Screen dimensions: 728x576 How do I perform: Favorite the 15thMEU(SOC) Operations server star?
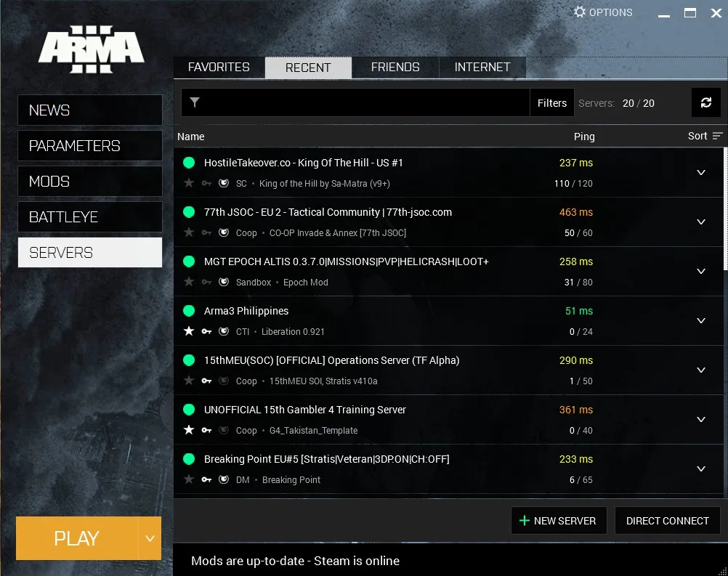click(189, 381)
